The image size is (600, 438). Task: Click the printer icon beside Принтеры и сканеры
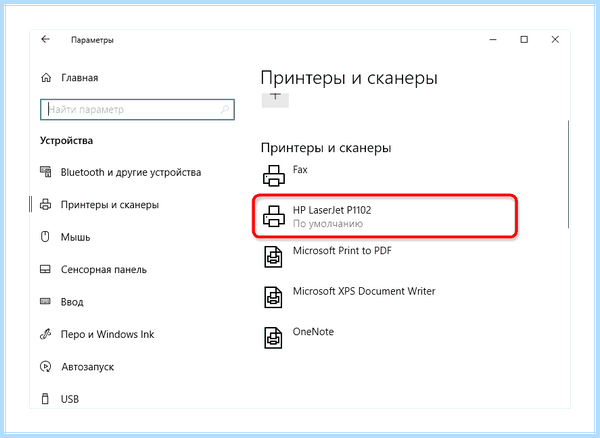tap(46, 205)
